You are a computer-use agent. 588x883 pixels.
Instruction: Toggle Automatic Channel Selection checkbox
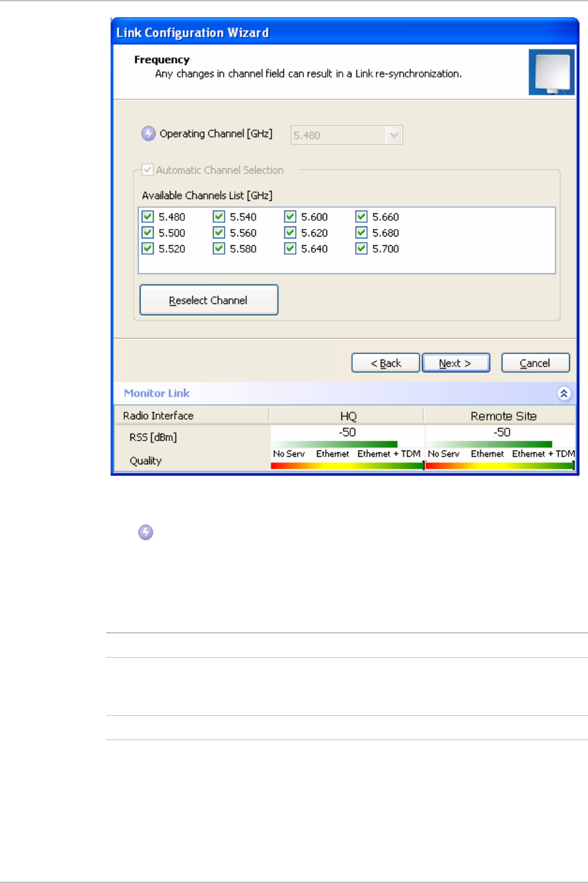click(147, 170)
